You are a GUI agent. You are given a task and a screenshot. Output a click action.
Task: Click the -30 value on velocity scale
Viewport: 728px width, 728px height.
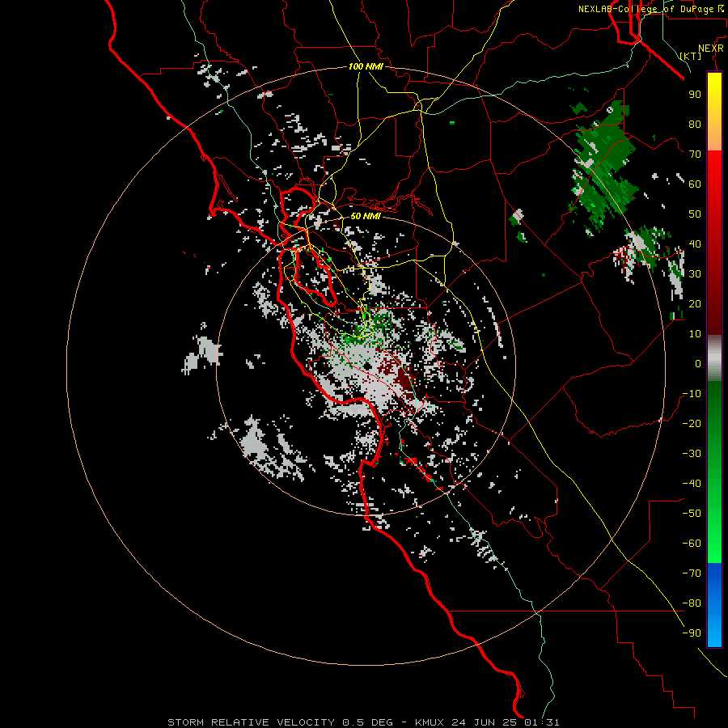click(692, 454)
